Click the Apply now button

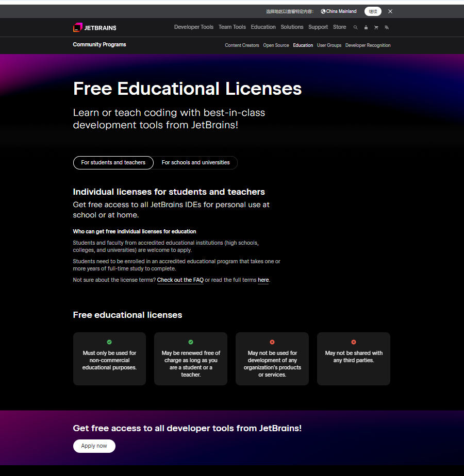(94, 446)
